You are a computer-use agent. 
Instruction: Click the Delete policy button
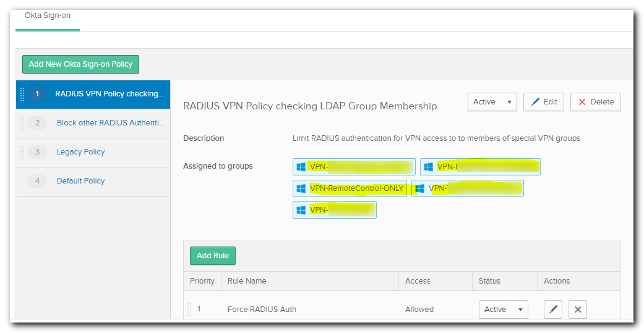(596, 102)
